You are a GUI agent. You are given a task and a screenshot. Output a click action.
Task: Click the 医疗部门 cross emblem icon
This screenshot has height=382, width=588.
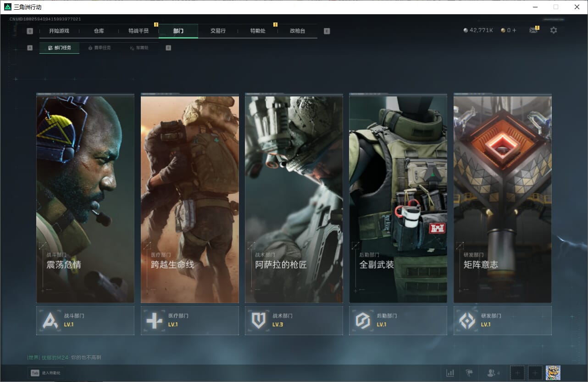pos(154,320)
